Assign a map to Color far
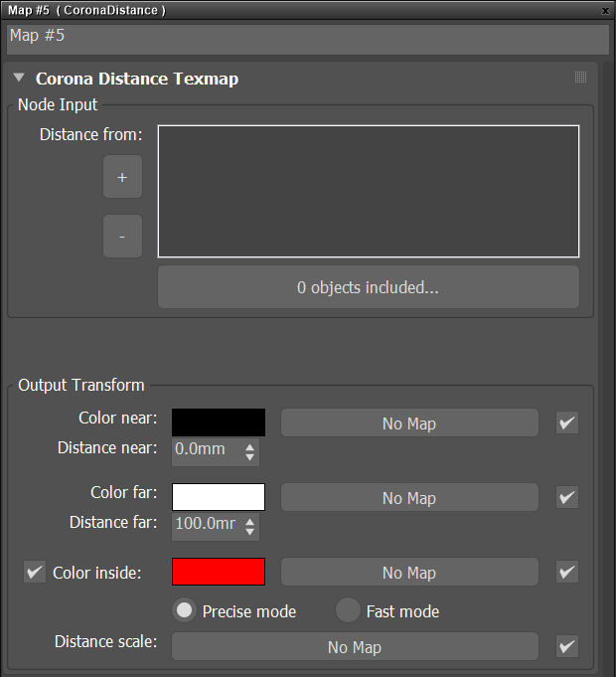616x677 pixels. pyautogui.click(x=409, y=497)
